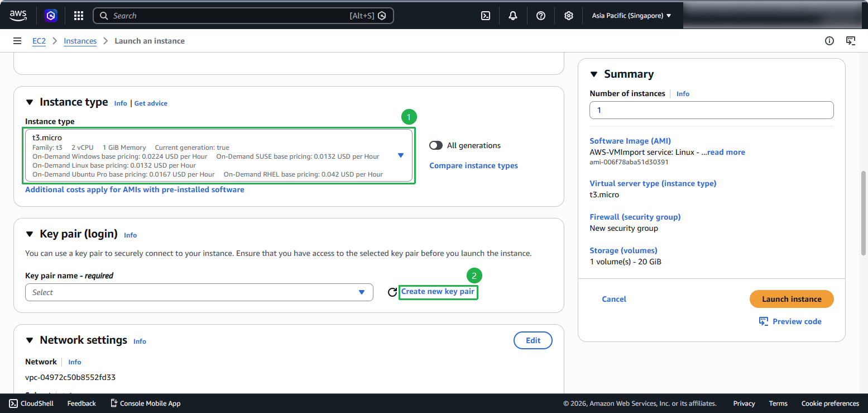Click Get advice link

tap(151, 103)
